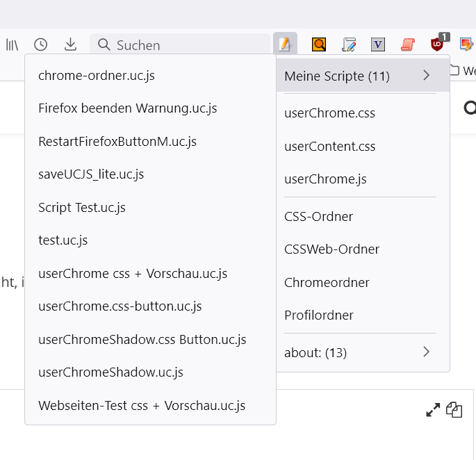
Task: Select the userContent.css menu entry
Action: coord(329,147)
